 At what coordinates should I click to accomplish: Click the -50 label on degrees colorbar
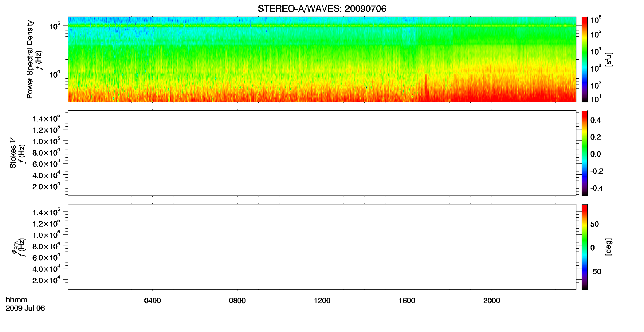pyautogui.click(x=596, y=272)
